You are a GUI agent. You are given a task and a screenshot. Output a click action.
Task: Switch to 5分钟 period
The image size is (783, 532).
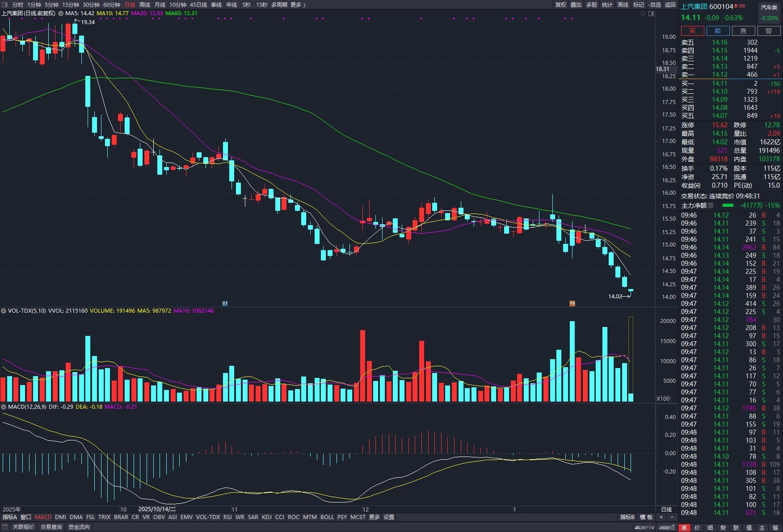(x=51, y=4)
